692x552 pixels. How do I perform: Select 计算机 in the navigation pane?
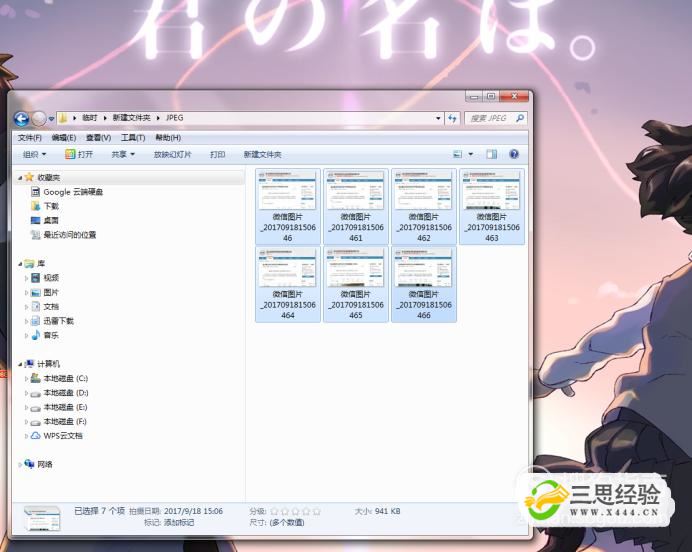[49, 364]
